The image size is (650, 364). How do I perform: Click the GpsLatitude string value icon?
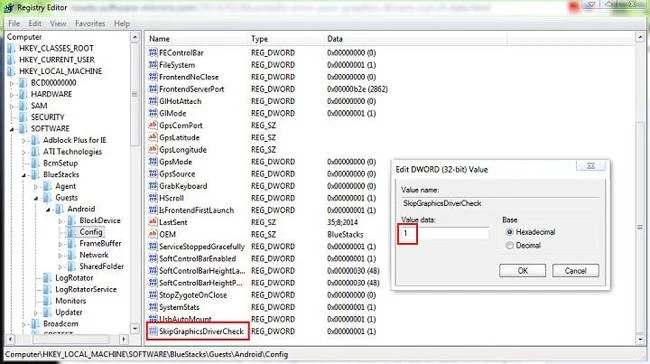(153, 137)
